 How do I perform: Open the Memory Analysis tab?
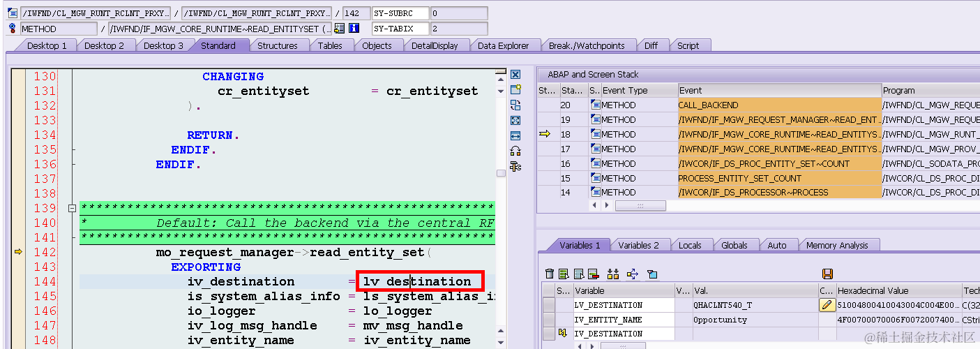[x=837, y=245]
